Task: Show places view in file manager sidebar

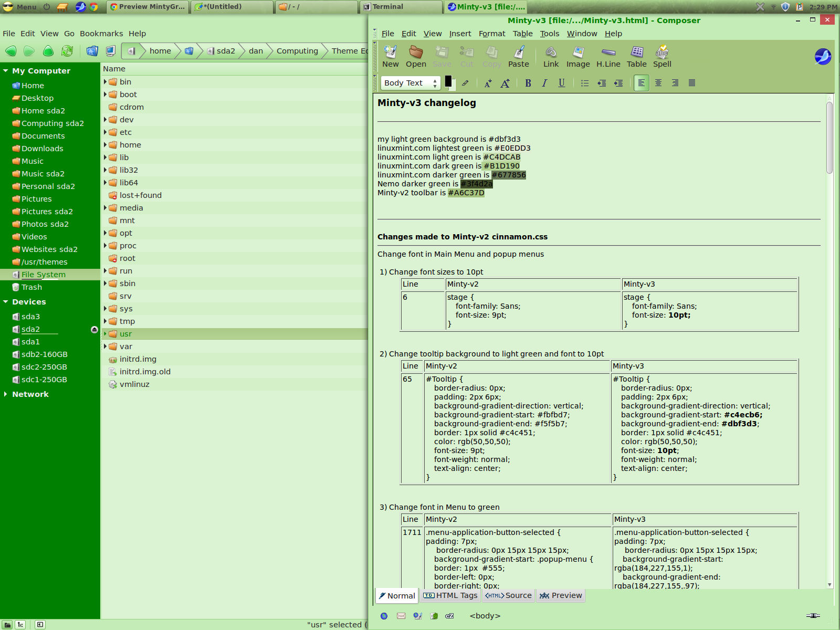Action: pyautogui.click(x=7, y=624)
